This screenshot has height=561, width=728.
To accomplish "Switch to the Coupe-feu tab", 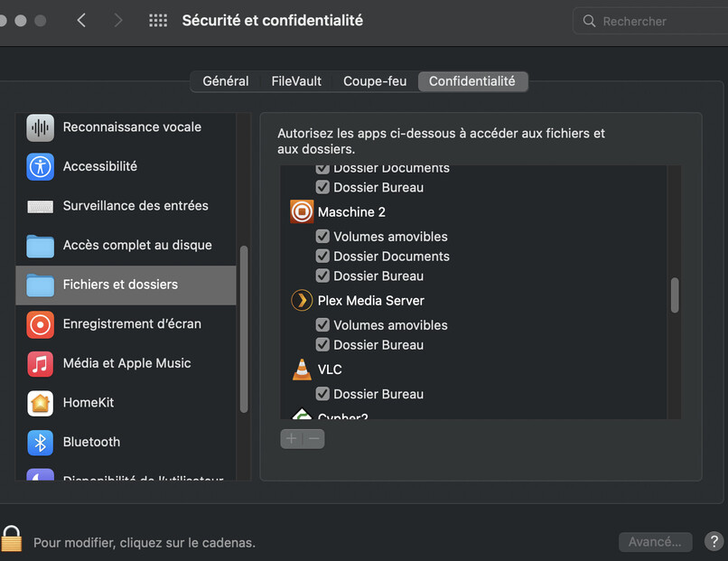I will point(375,81).
